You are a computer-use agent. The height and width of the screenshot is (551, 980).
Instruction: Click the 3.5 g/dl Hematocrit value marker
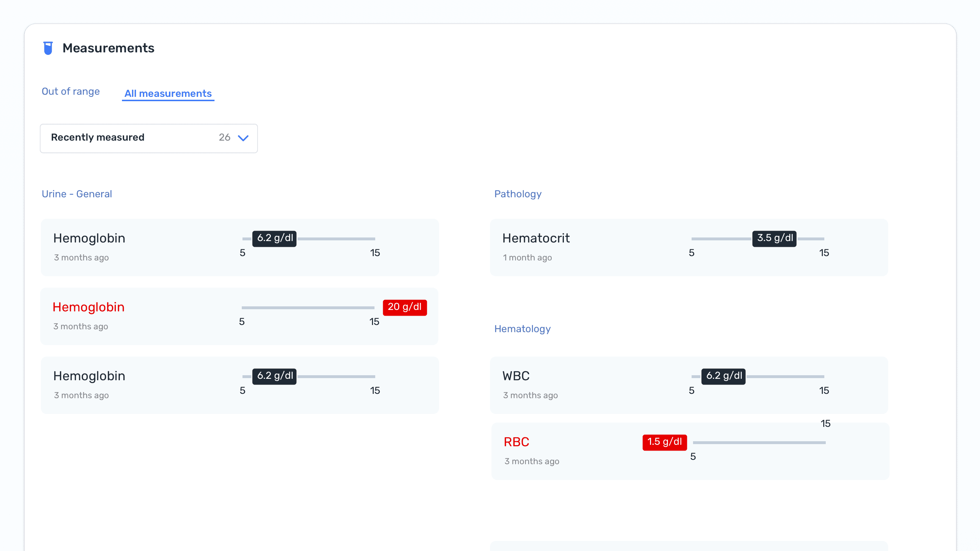[774, 238]
